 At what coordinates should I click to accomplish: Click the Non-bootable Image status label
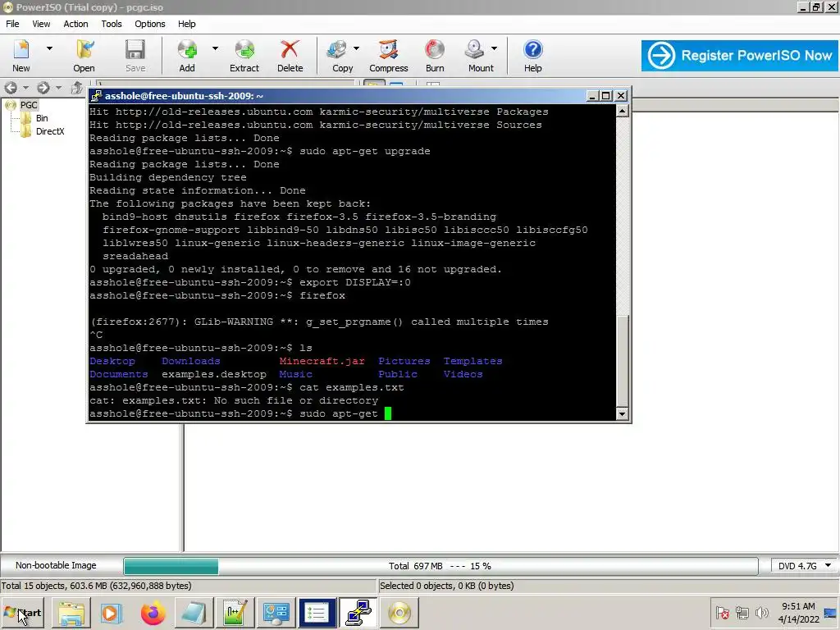[56, 565]
